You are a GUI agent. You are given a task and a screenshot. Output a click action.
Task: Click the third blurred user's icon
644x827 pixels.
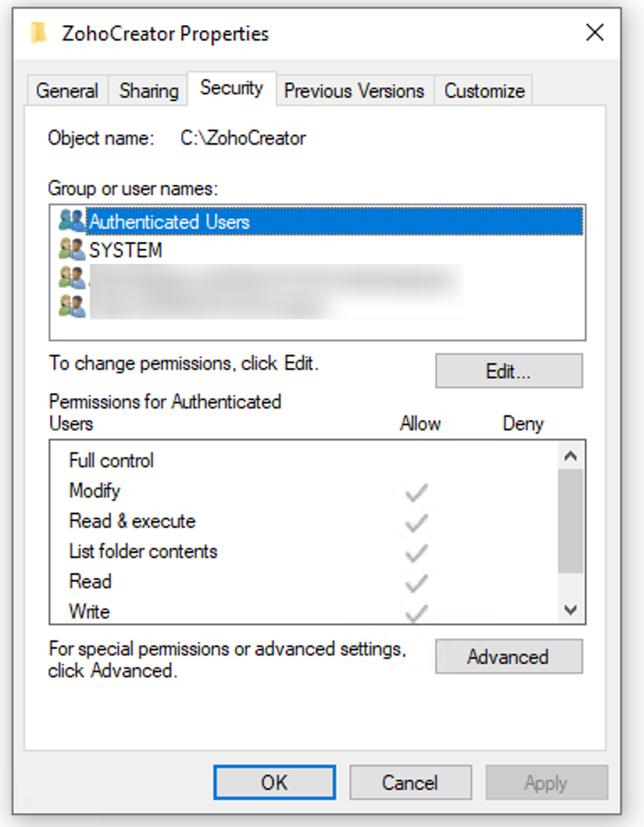coord(72,277)
